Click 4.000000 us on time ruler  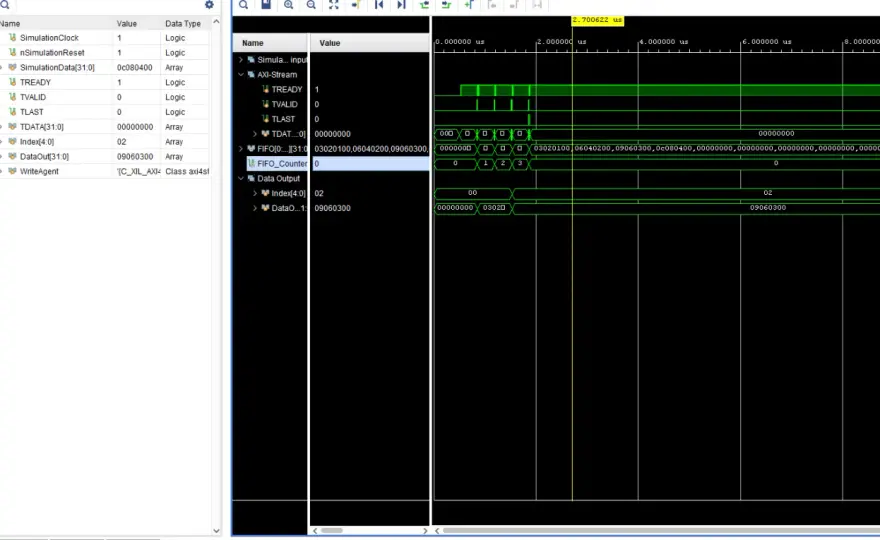663,42
